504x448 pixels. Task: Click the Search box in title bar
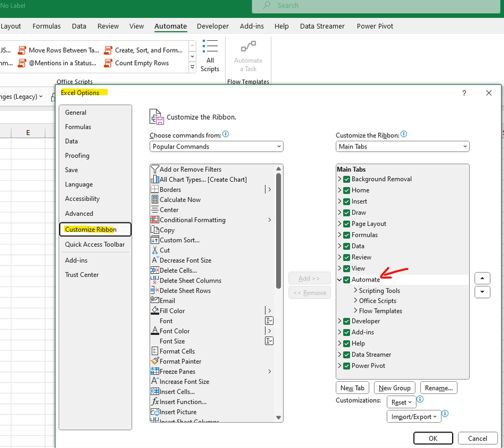point(376,6)
